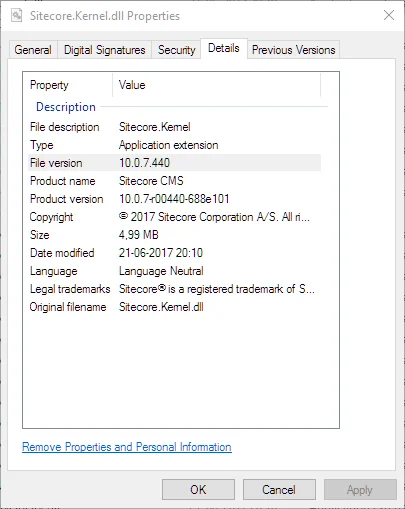Select the Type property row
The image size is (405, 509).
pos(174,145)
